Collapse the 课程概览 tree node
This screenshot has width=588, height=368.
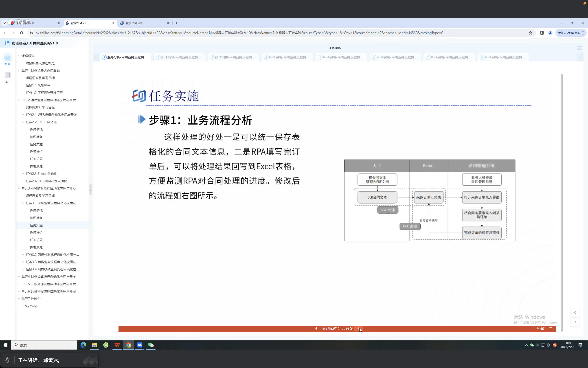tap(19, 56)
